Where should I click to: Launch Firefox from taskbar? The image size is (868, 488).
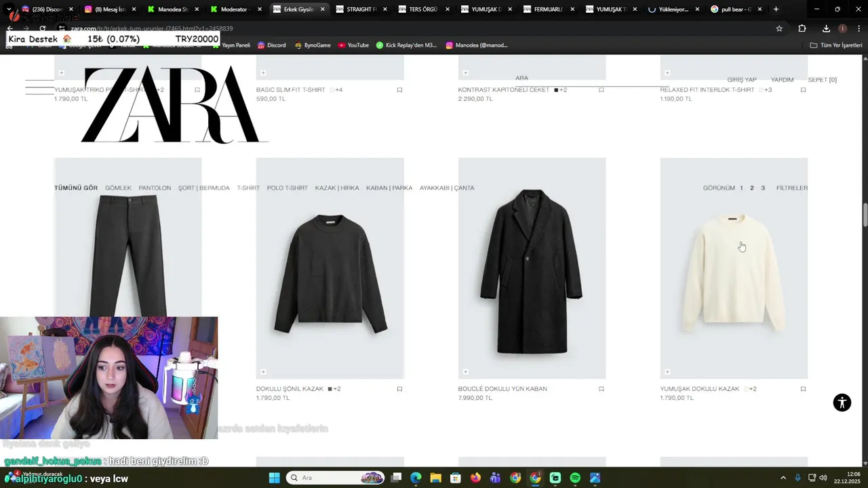(x=475, y=478)
